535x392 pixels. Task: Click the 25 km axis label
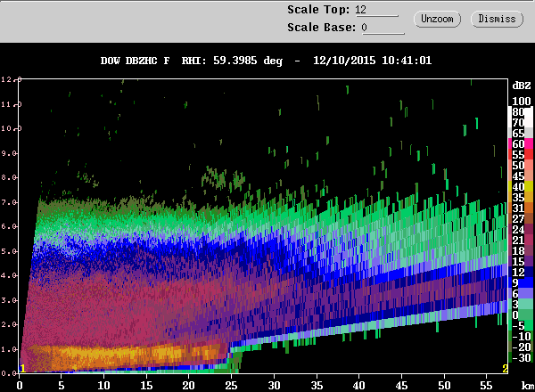[231, 386]
